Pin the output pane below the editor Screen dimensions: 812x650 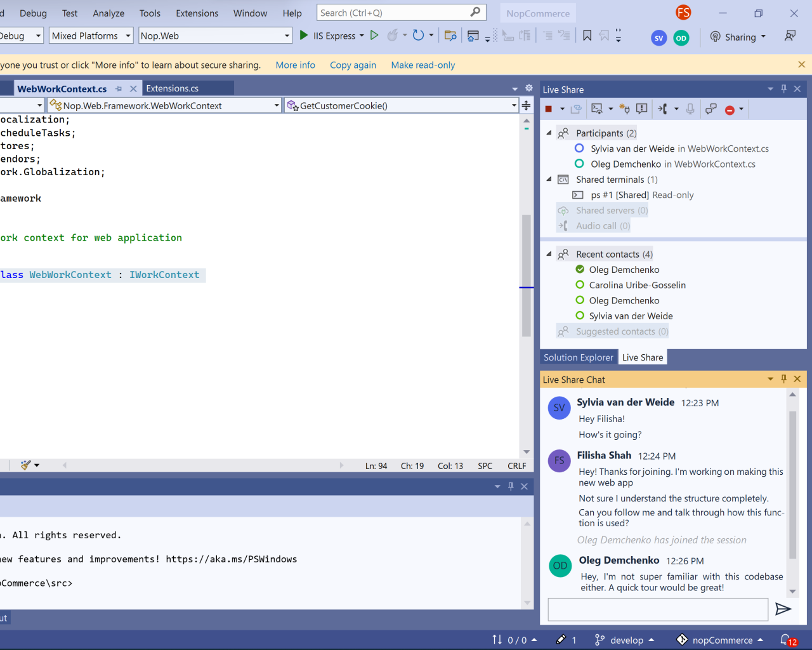pyautogui.click(x=511, y=486)
